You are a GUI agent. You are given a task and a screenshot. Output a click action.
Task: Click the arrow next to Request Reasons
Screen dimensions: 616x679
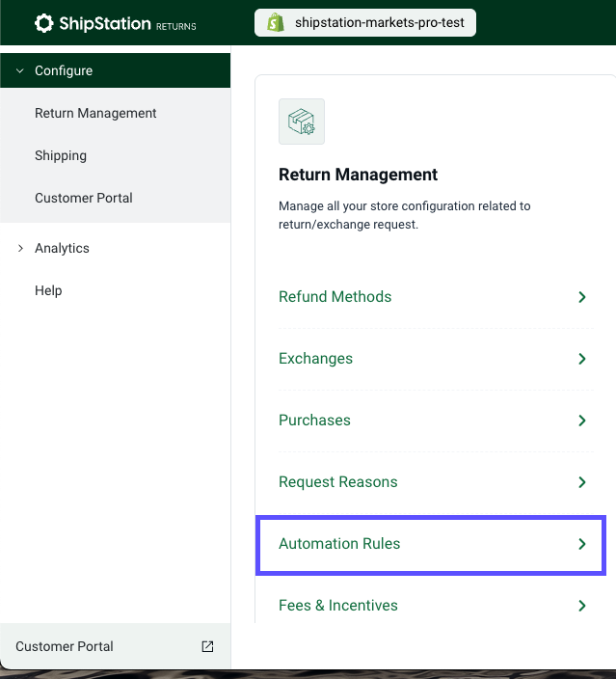click(x=581, y=482)
